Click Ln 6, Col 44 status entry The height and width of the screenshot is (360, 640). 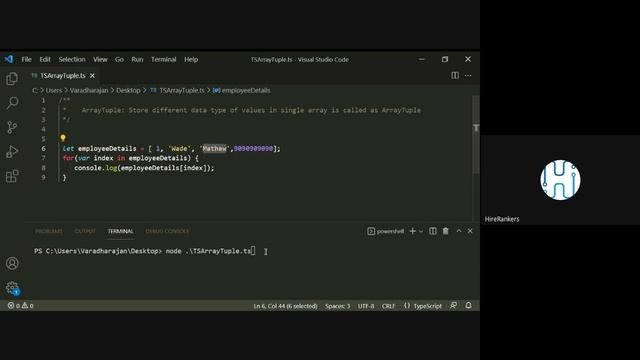pyautogui.click(x=285, y=306)
